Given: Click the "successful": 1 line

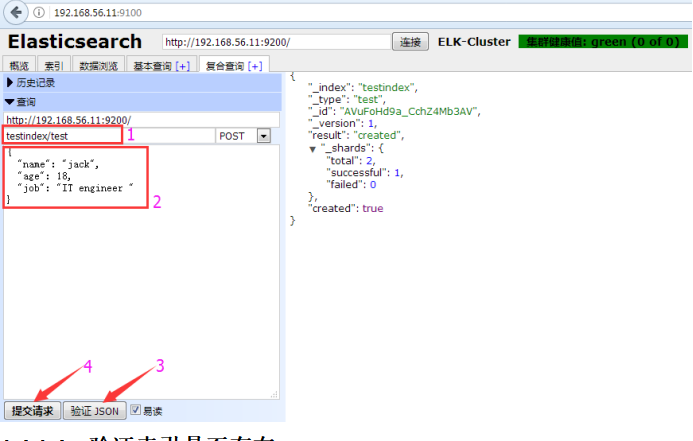Looking at the screenshot, I should pos(364,172).
